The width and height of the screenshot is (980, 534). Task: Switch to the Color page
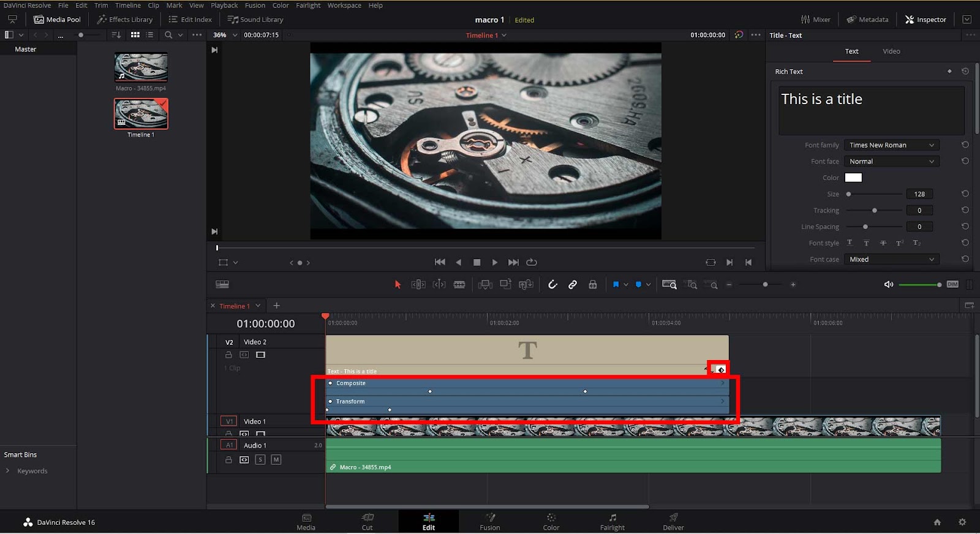click(x=551, y=521)
